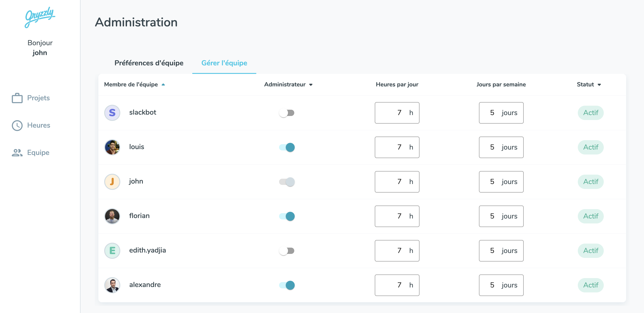This screenshot has width=644, height=313.
Task: Disable administrator toggle for florian
Action: (287, 216)
